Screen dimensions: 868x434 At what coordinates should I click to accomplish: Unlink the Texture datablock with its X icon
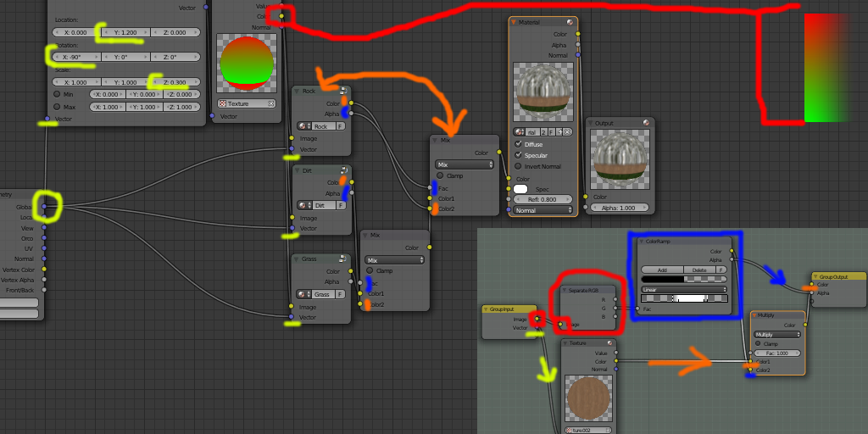tap(271, 103)
